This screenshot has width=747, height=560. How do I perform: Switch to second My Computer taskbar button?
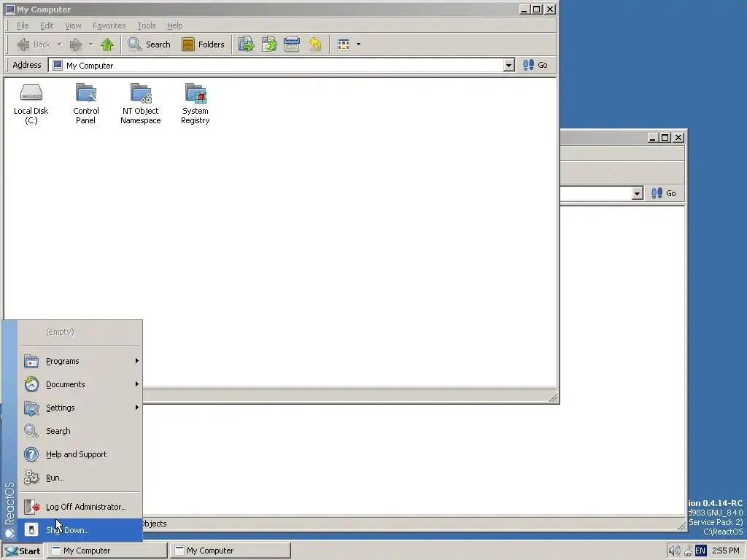pyautogui.click(x=231, y=551)
